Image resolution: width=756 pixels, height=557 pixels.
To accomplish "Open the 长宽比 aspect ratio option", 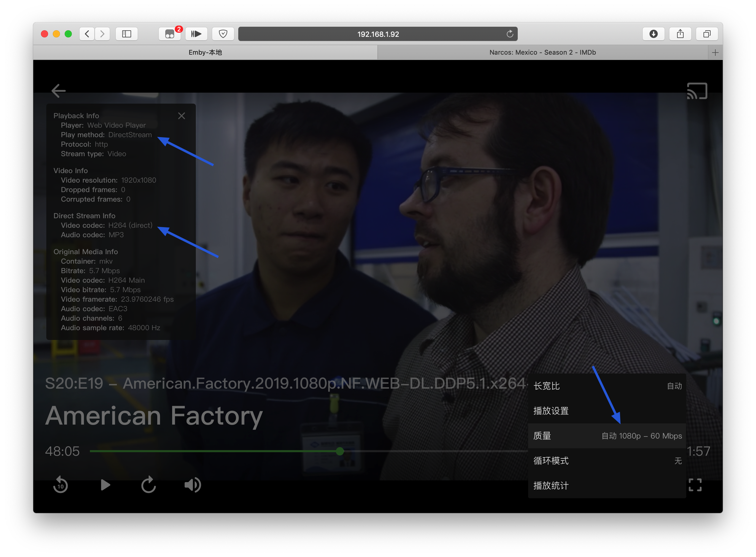I will tap(607, 386).
